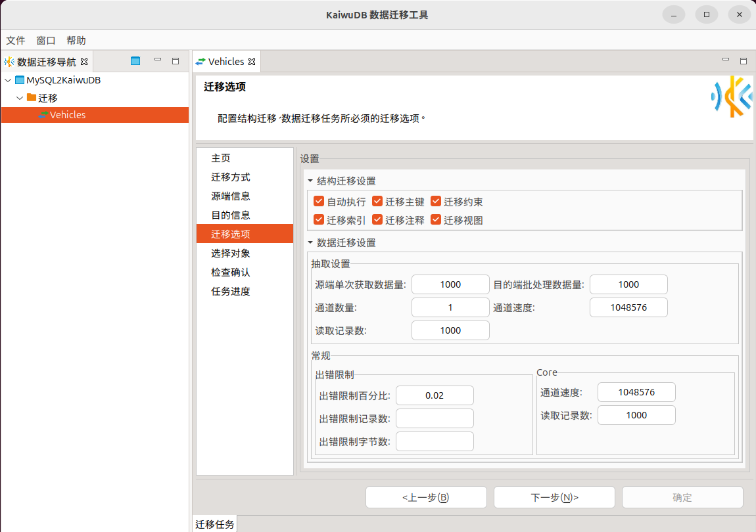Viewport: 756px width, 532px height.
Task: Click the navigator panel toolbar blue icon
Action: tap(135, 61)
